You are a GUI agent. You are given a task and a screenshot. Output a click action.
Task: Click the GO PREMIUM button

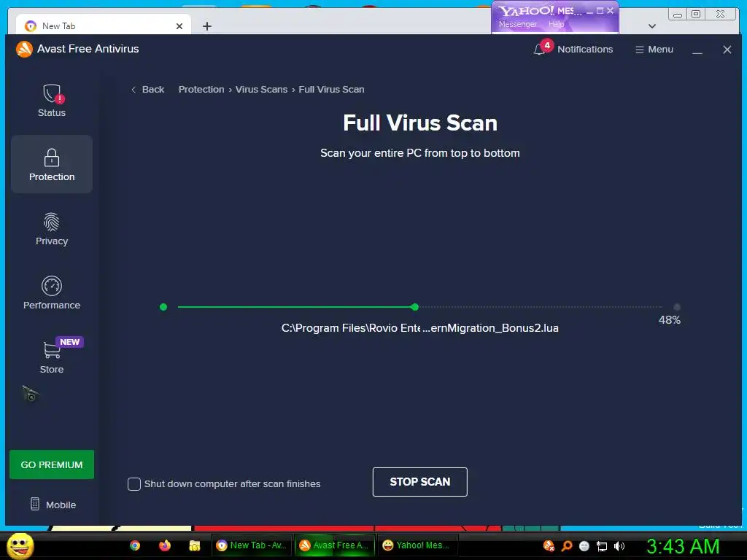click(52, 464)
